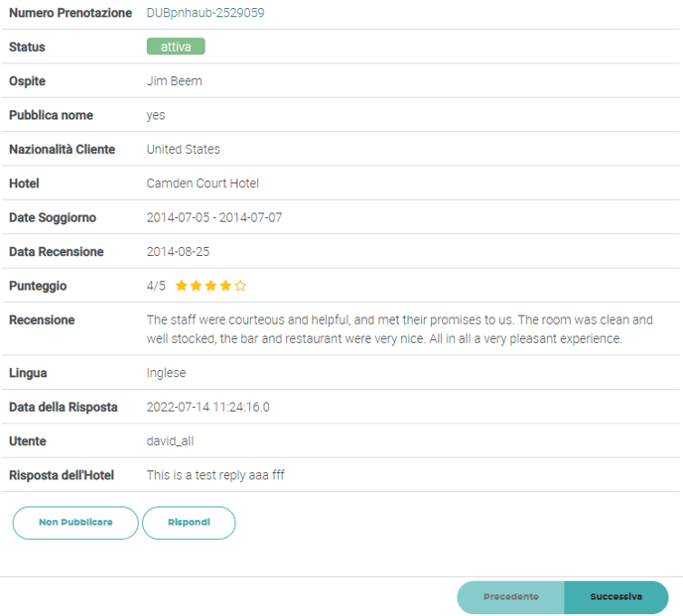Image resolution: width=683 pixels, height=616 pixels.
Task: Click the United States nationality value
Action: pyautogui.click(x=184, y=150)
